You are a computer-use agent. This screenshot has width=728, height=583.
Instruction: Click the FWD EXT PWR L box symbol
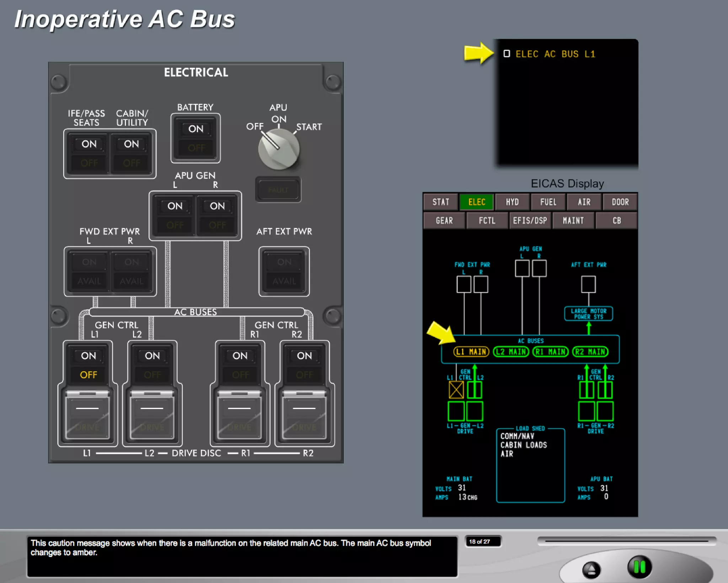[x=464, y=284]
